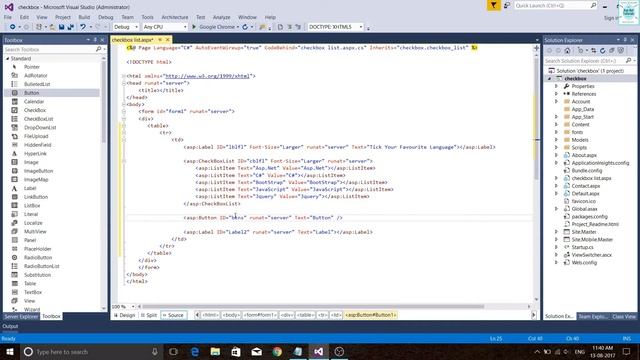Click the notification flag icon in the title bar
The image size is (640, 360).
pos(493,5)
